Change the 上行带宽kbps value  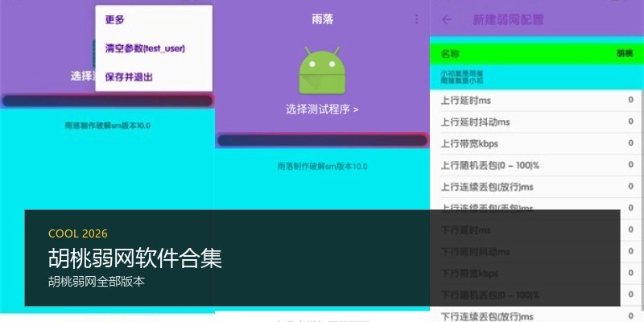[537, 144]
